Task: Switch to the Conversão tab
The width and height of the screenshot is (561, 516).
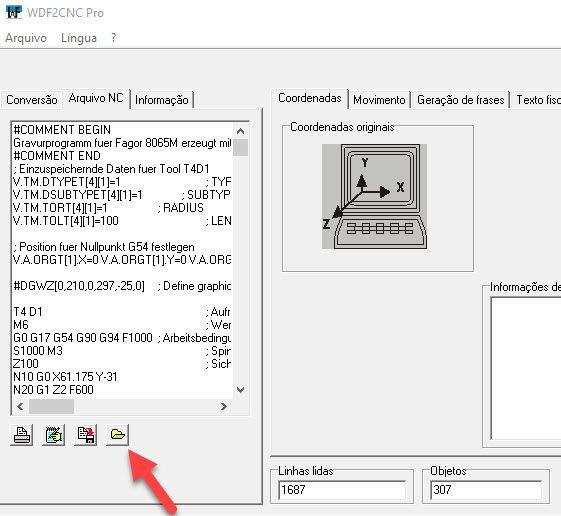Action: point(32,99)
